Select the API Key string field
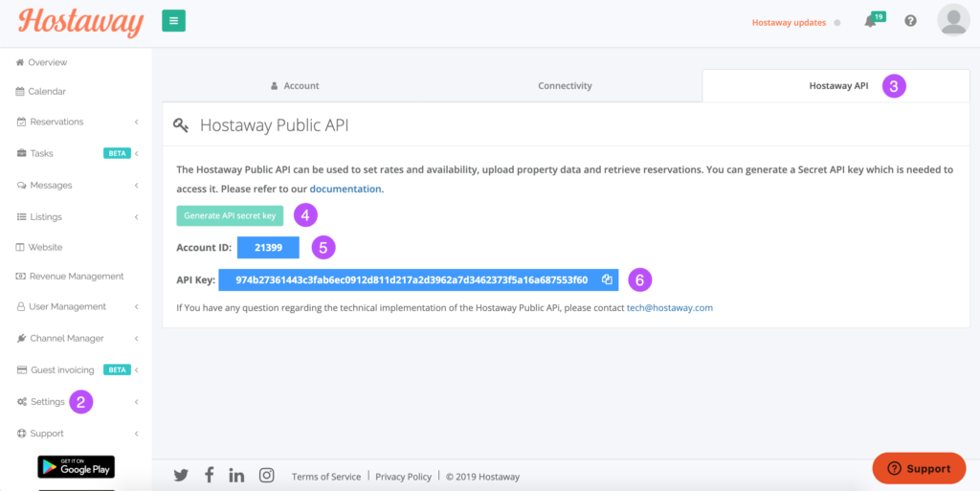This screenshot has width=980, height=491. click(418, 279)
